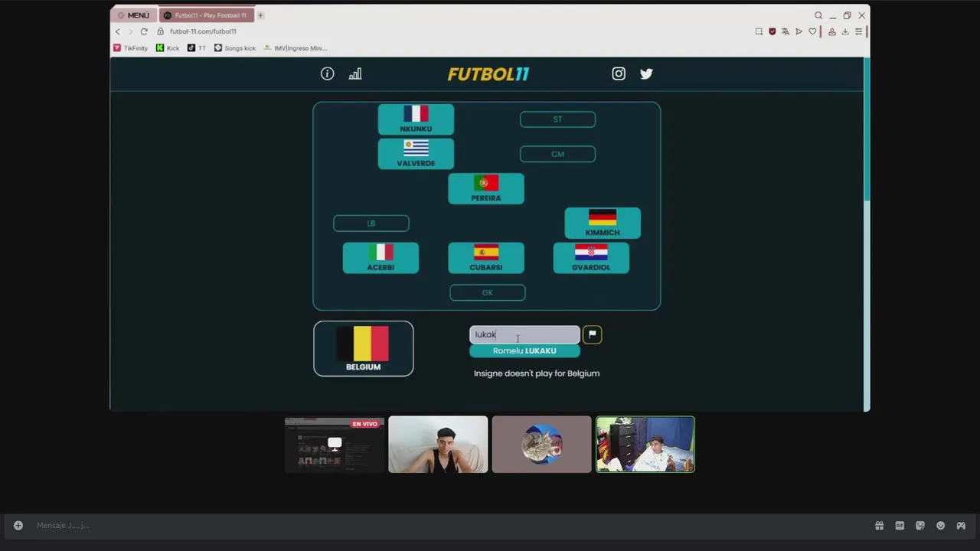980x551 pixels.
Task: Click the Kimmich Germany player card
Action: pos(603,223)
